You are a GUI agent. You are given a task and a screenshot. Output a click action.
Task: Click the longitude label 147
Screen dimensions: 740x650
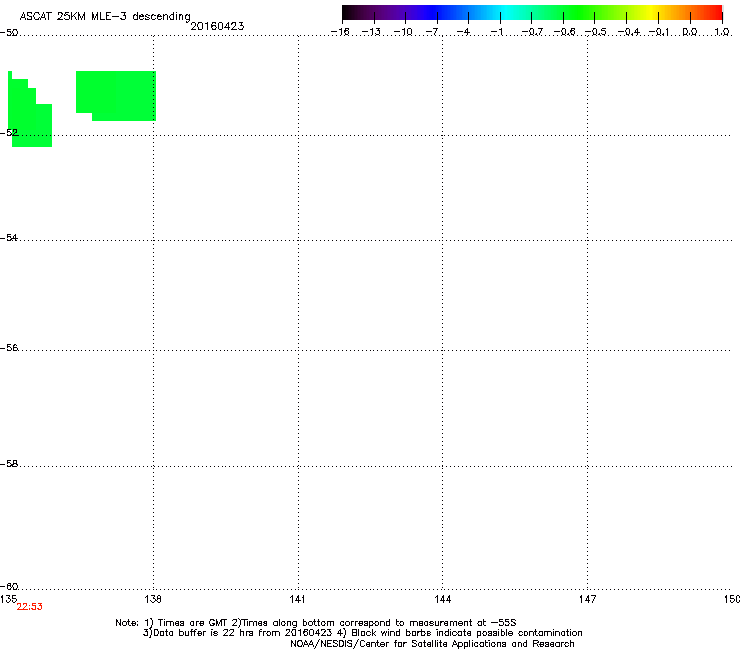pos(587,599)
